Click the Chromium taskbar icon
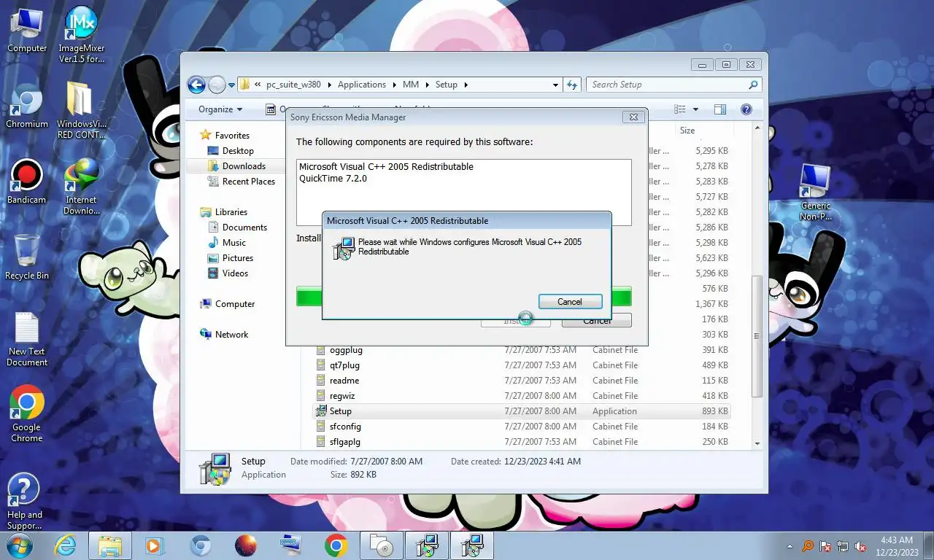 201,545
